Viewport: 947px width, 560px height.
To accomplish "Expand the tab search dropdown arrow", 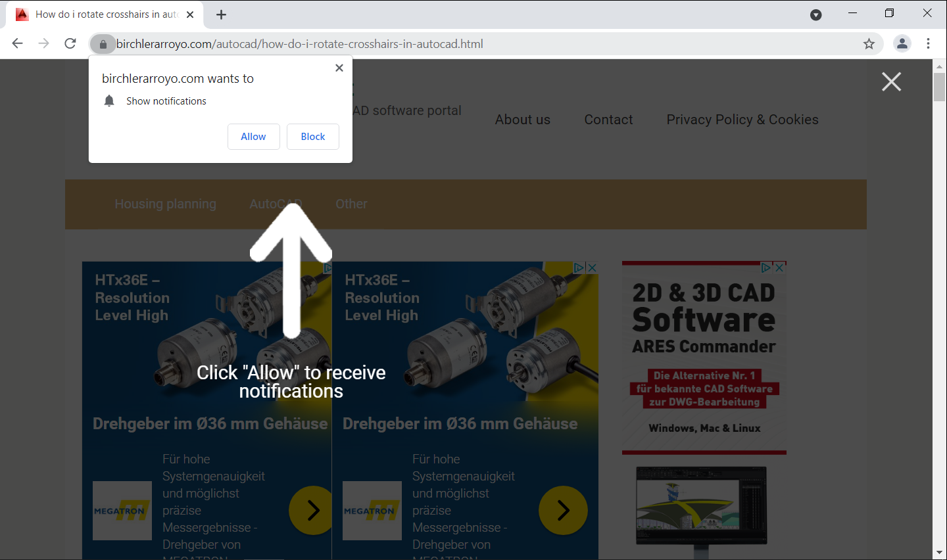I will pos(815,14).
